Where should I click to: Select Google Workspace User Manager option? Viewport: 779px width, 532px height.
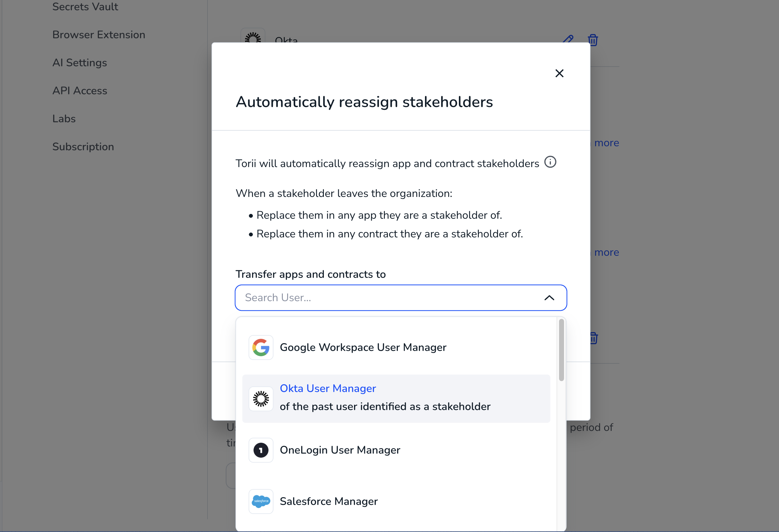[x=363, y=347]
